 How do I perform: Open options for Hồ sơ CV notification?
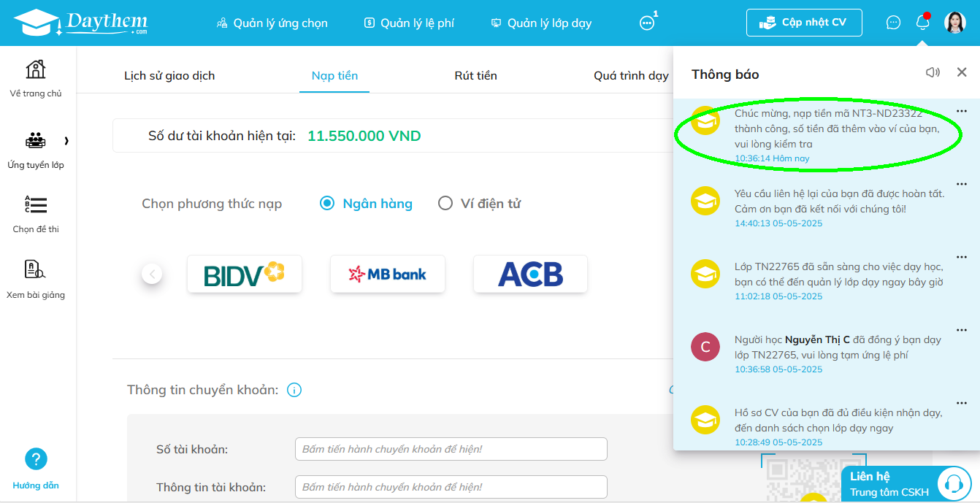click(961, 404)
